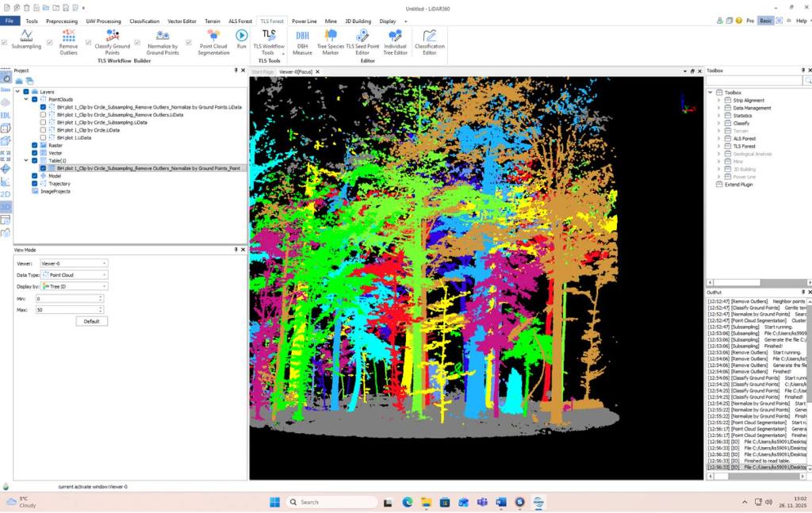The image size is (812, 513).
Task: Expand the TLS Forest toolbox folder
Action: 719,147
